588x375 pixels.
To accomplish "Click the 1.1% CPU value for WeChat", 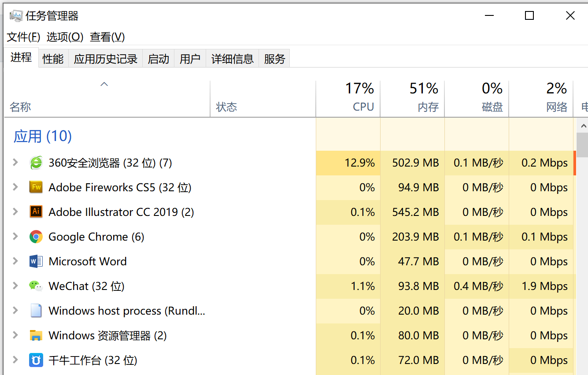I will click(x=363, y=286).
